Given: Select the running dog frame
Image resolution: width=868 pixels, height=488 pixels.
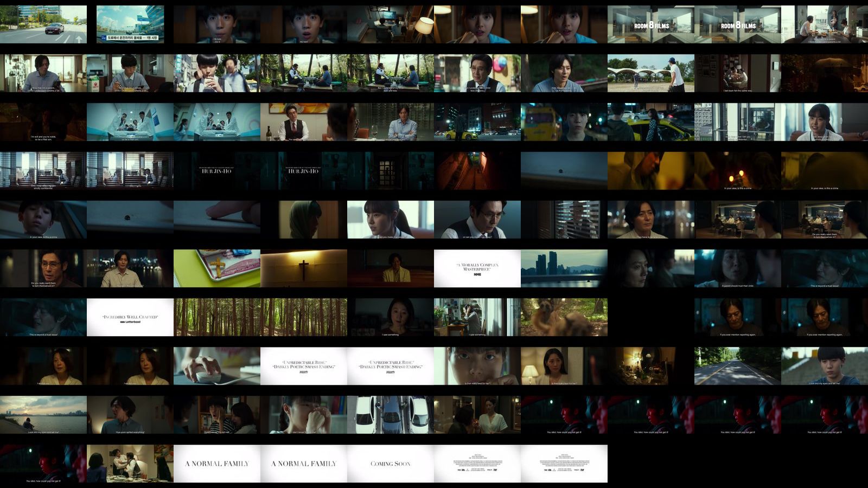Looking at the screenshot, I should (564, 317).
